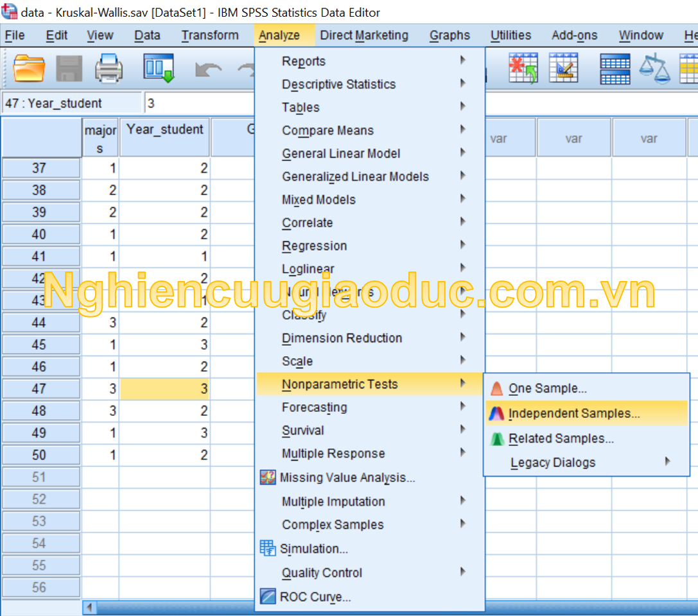Choose One Sample nonparametric test
This screenshot has width=698, height=616.
[x=547, y=388]
